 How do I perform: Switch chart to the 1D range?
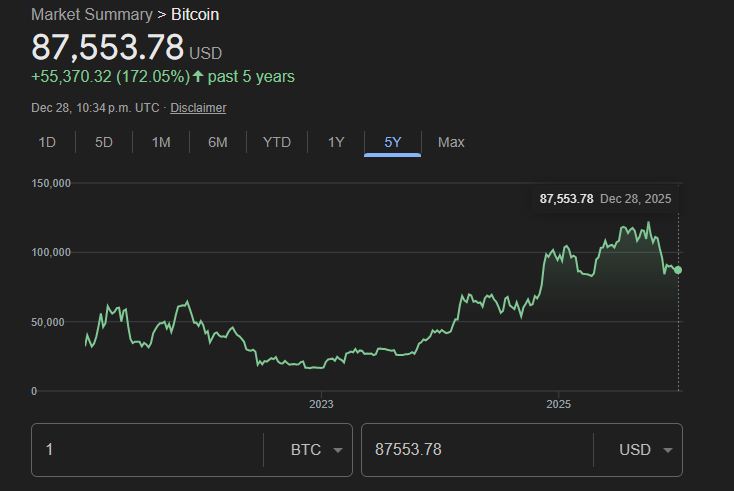[47, 142]
